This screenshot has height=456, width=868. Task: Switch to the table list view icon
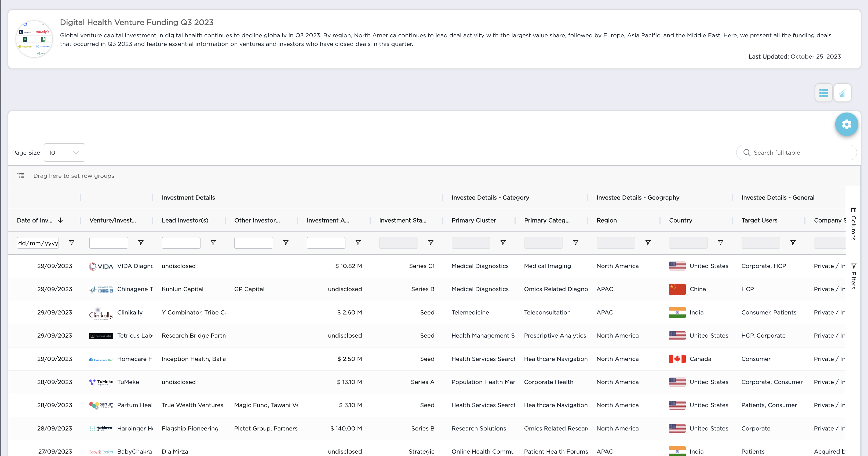(823, 93)
